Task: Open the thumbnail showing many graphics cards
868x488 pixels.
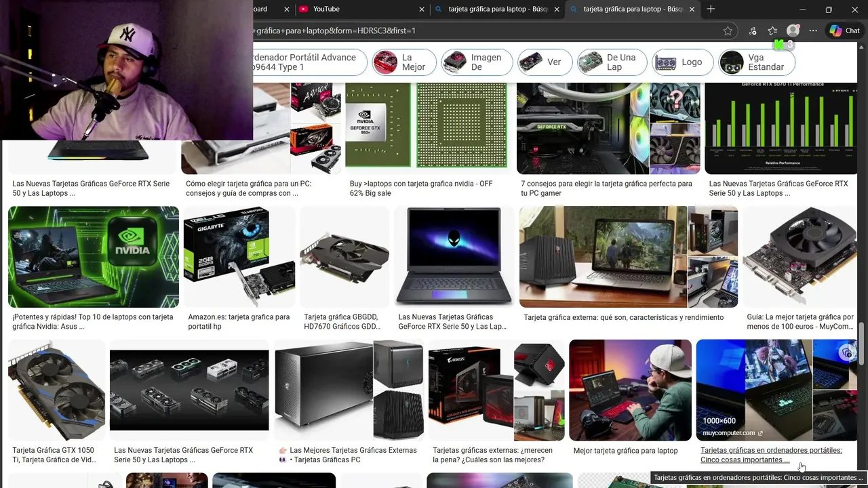Action: 189,390
